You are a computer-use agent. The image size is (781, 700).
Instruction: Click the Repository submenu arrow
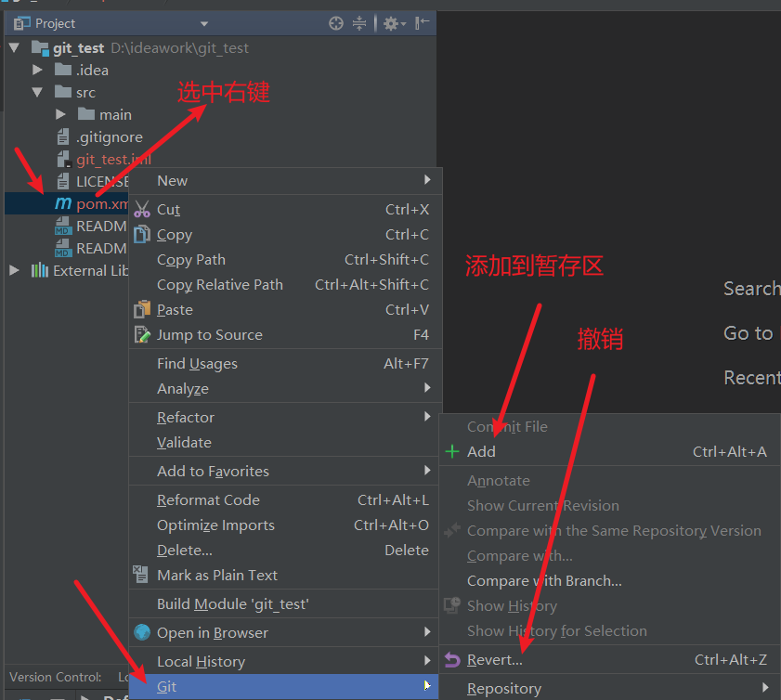[x=765, y=688]
